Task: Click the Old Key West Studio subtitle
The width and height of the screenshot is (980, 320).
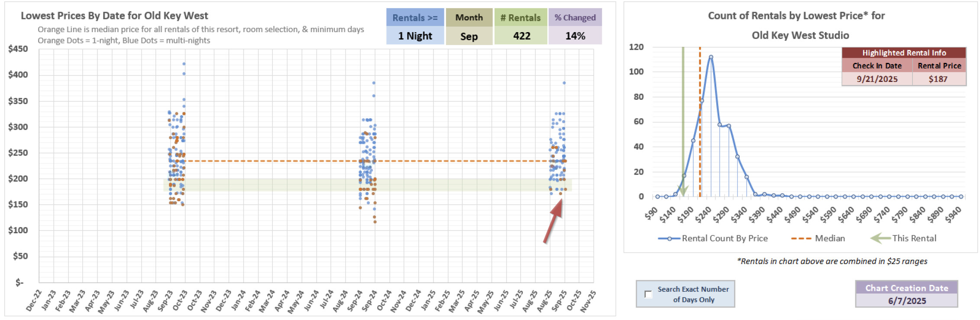Action: (800, 35)
